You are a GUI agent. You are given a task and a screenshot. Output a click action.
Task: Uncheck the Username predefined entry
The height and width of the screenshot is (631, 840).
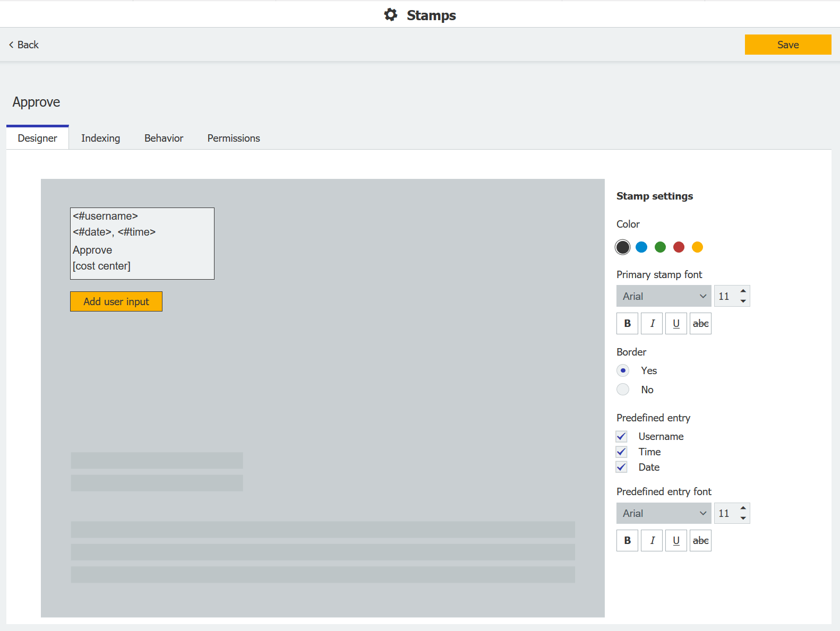pos(622,436)
